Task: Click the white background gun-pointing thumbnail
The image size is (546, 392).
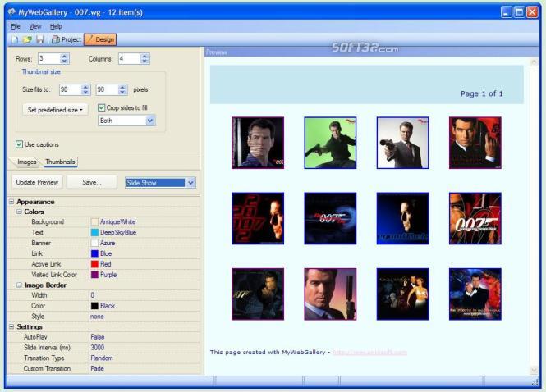Action: 402,143
